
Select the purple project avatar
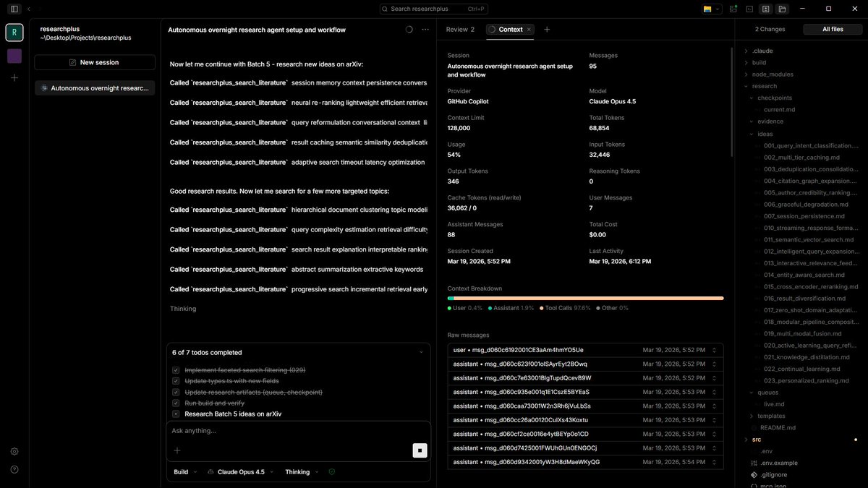pos(14,56)
